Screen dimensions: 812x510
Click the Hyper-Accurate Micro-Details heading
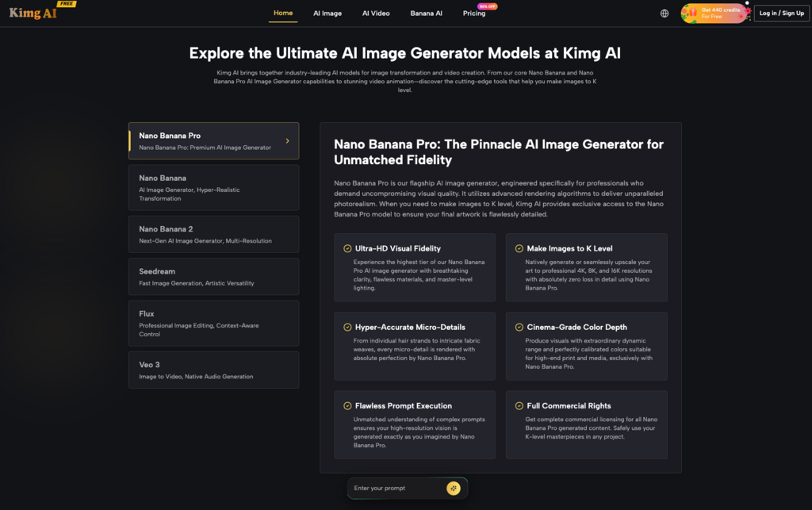410,328
